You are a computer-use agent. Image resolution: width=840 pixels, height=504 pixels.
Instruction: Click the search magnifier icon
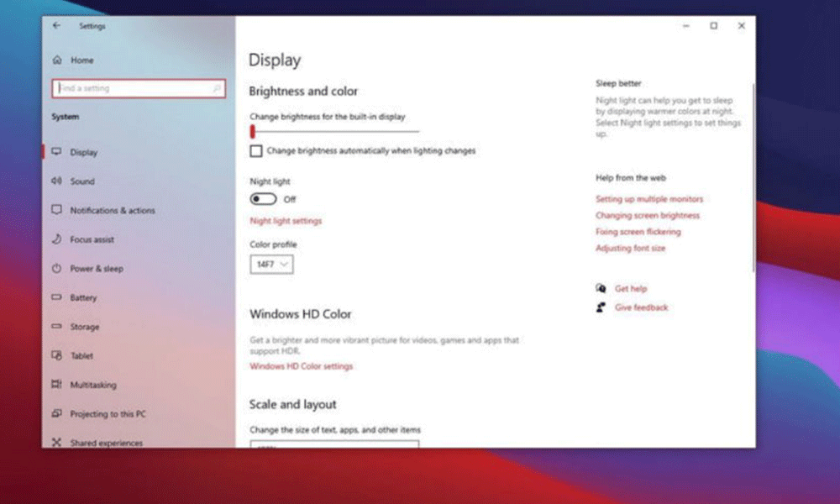(x=217, y=88)
